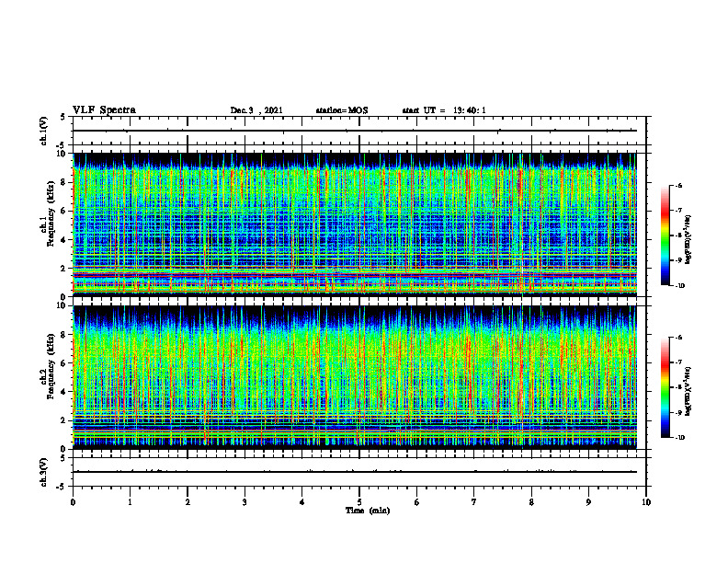728x563 pixels.
Task: Click the "7" minute tick label
Action: (474, 502)
